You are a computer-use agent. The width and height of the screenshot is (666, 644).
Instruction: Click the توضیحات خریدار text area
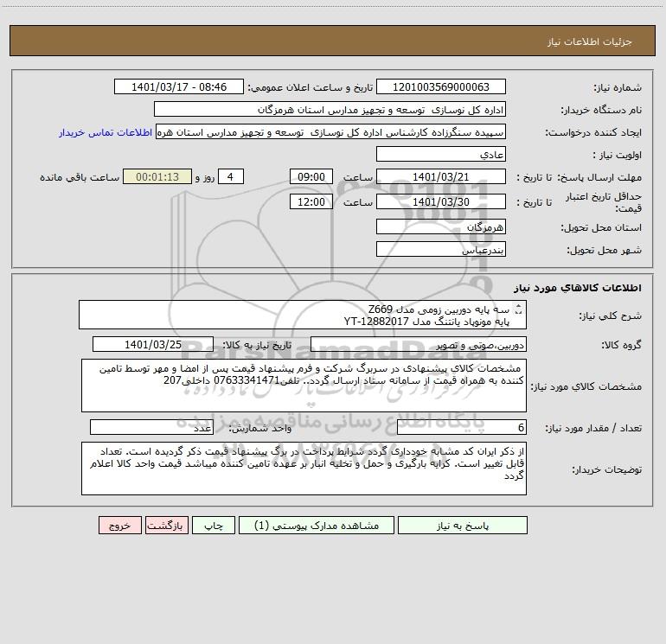[x=304, y=469]
